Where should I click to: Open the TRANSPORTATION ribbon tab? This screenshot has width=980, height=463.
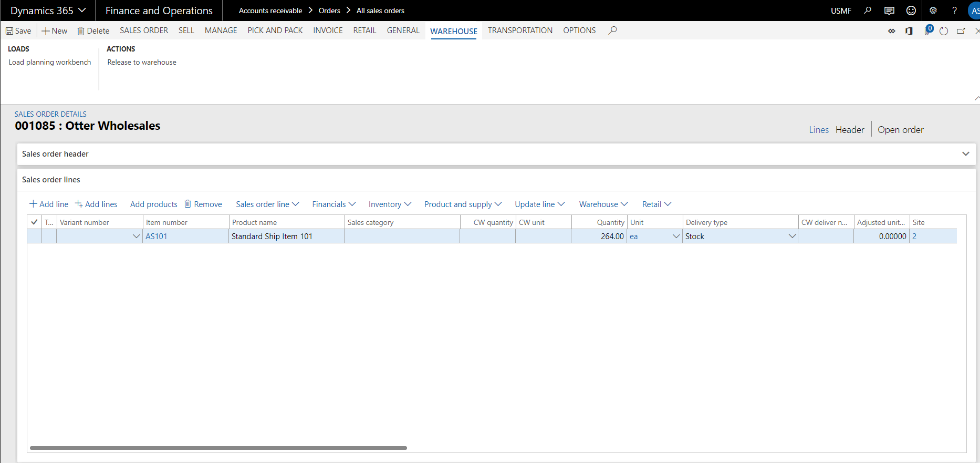[520, 30]
